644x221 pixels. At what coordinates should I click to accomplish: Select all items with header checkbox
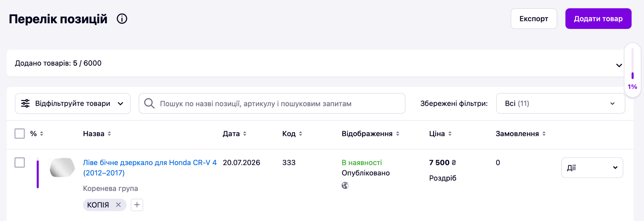point(19,134)
